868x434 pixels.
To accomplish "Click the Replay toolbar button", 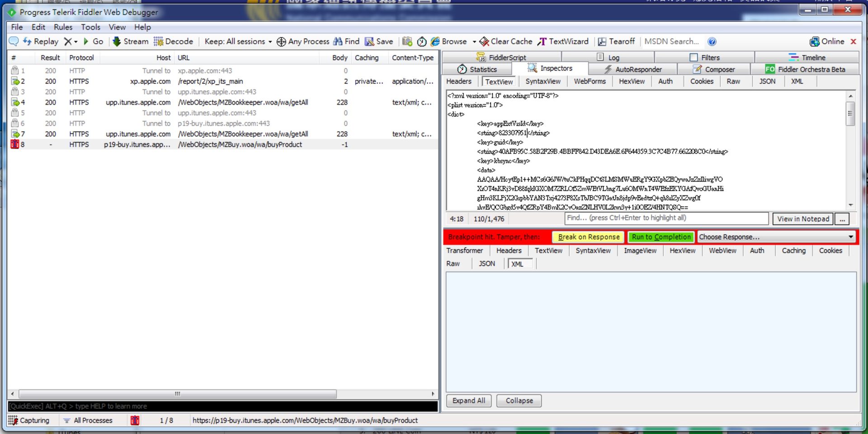I will point(41,42).
